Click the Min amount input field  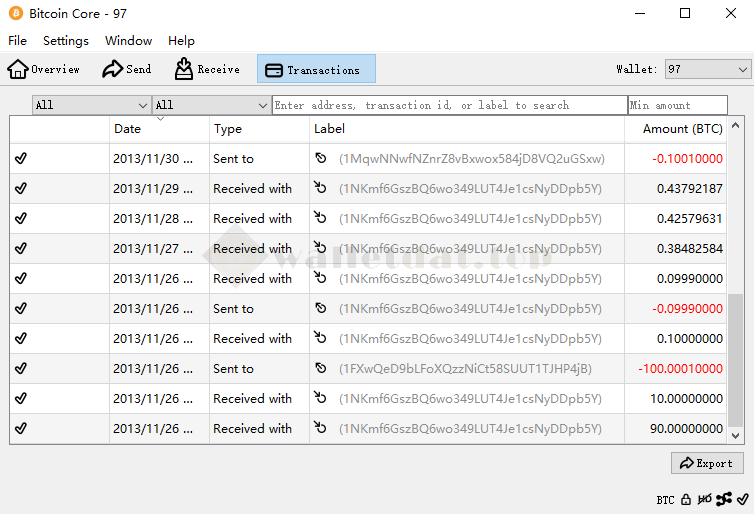coord(677,105)
